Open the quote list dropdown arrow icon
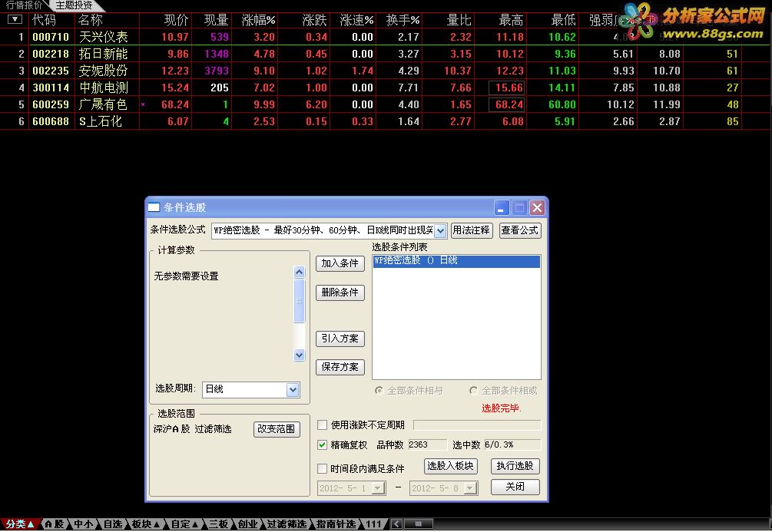772x532 pixels. coord(15,20)
